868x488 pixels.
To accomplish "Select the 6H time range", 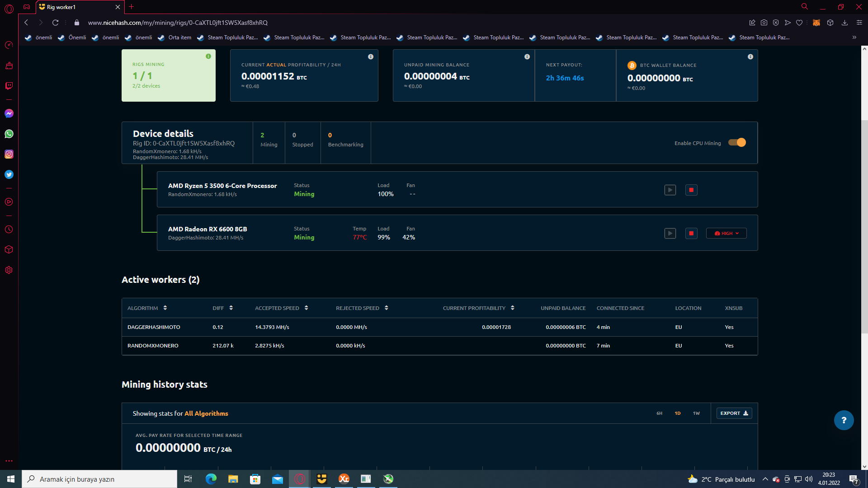I will (x=660, y=413).
